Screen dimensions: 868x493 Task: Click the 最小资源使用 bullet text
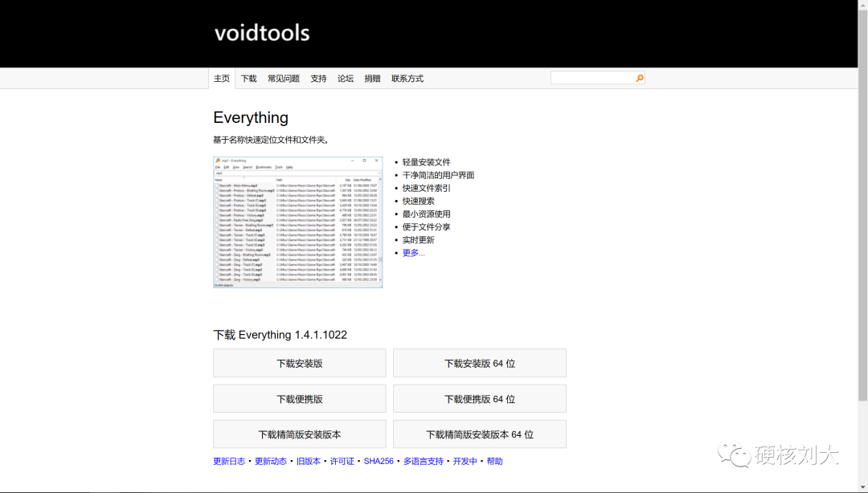(426, 214)
